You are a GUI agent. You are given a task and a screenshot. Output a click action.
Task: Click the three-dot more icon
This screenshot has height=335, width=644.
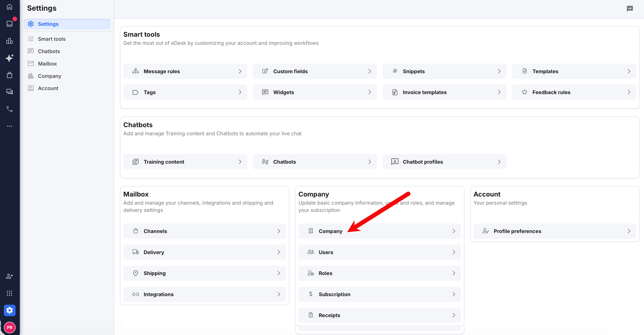click(9, 126)
